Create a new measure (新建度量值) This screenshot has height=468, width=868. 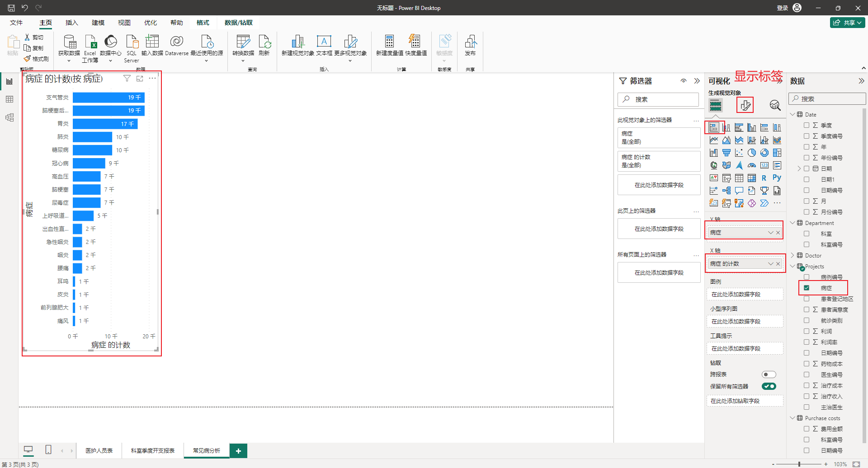(x=389, y=42)
